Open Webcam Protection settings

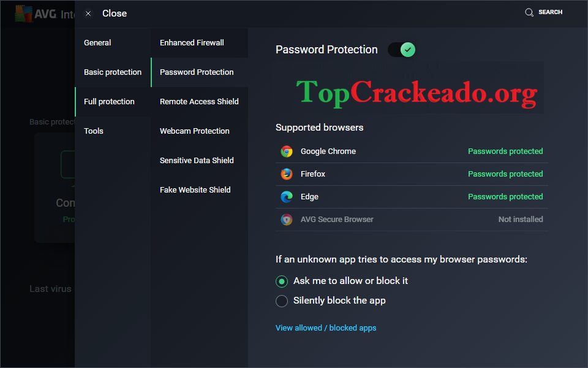(x=194, y=131)
